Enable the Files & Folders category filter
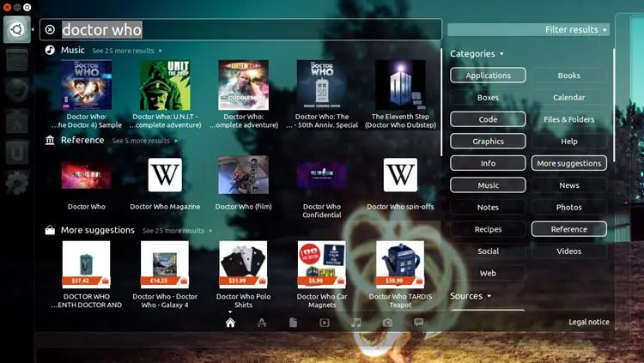The width and height of the screenshot is (644, 363). pos(568,119)
